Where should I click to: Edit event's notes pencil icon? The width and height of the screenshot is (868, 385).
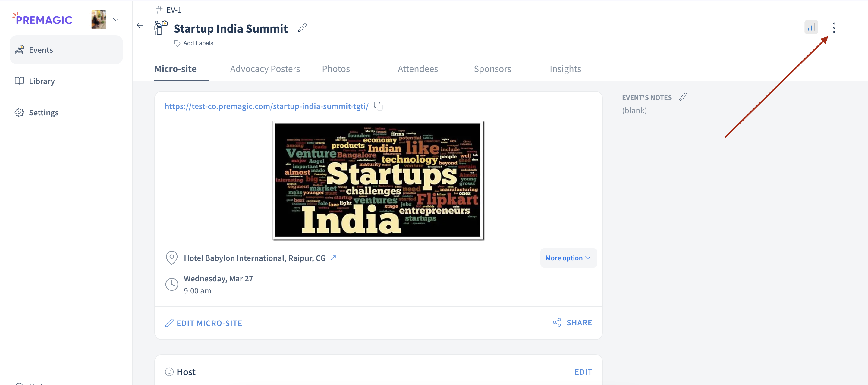(x=683, y=97)
